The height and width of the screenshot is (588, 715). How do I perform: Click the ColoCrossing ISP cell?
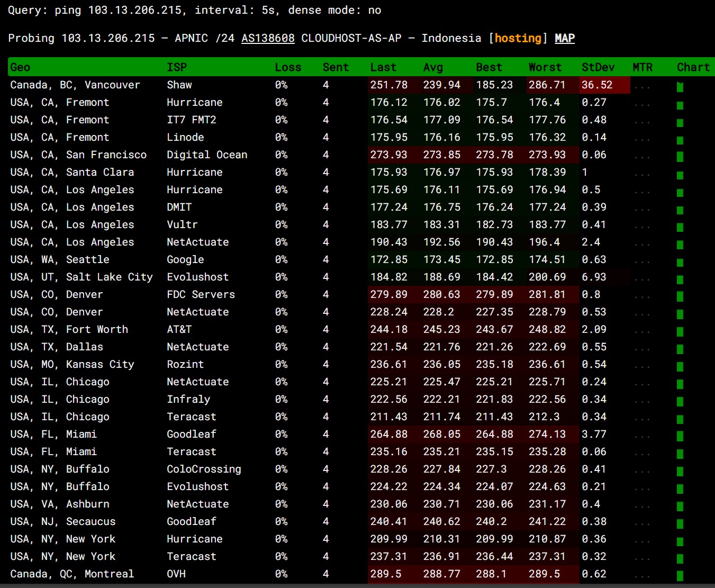pos(204,469)
